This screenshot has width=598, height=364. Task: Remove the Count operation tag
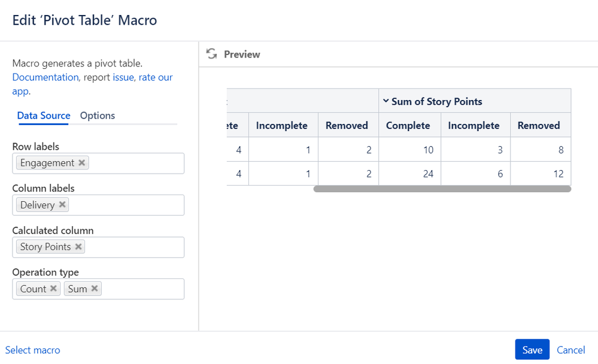point(53,289)
